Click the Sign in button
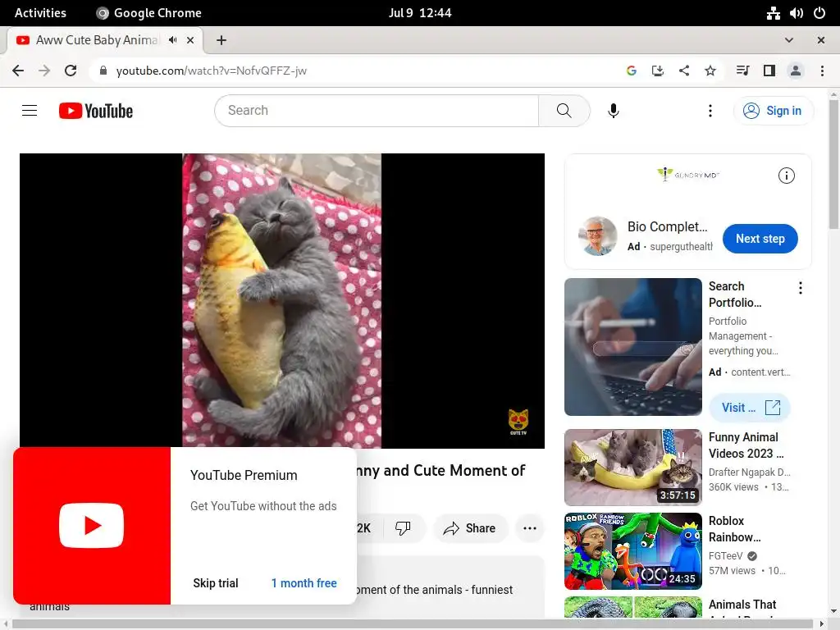The width and height of the screenshot is (840, 630). tap(773, 111)
